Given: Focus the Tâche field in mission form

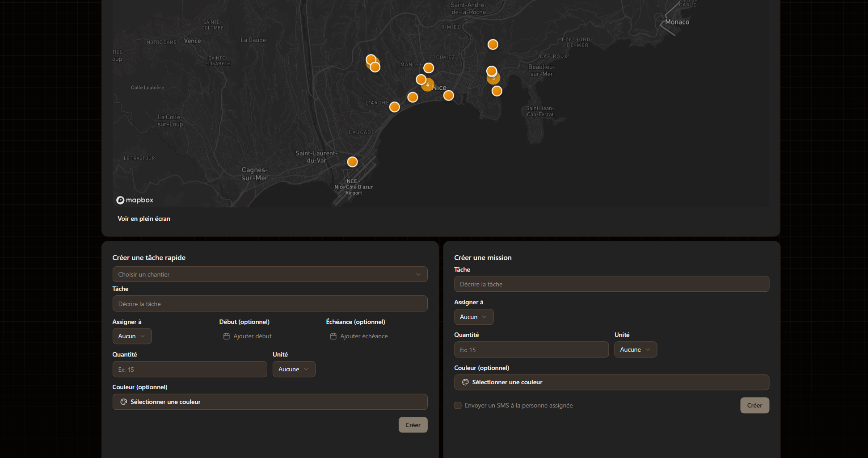Looking at the screenshot, I should point(611,284).
